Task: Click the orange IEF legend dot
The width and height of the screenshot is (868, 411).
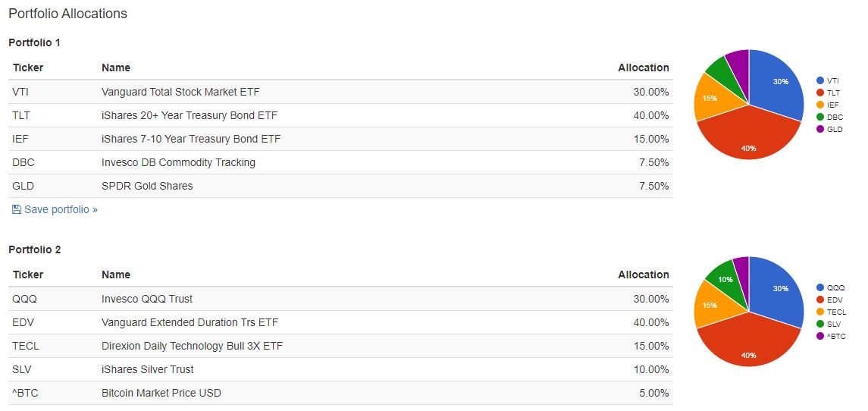Action: (x=820, y=105)
